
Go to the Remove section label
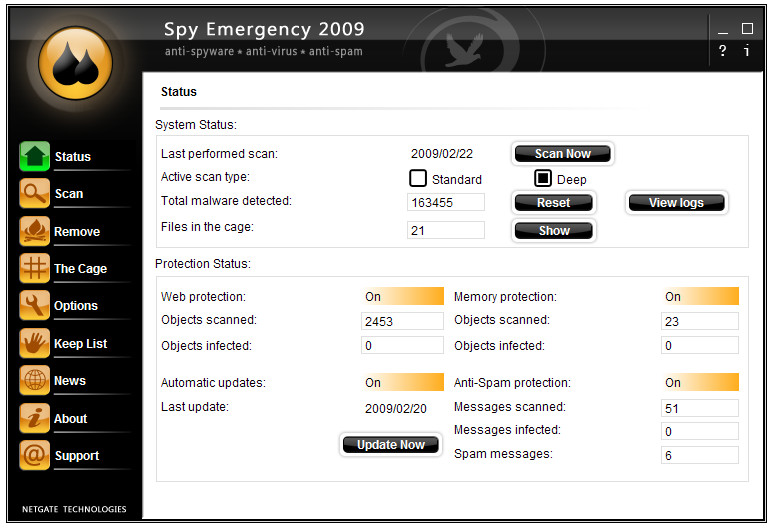pyautogui.click(x=77, y=232)
